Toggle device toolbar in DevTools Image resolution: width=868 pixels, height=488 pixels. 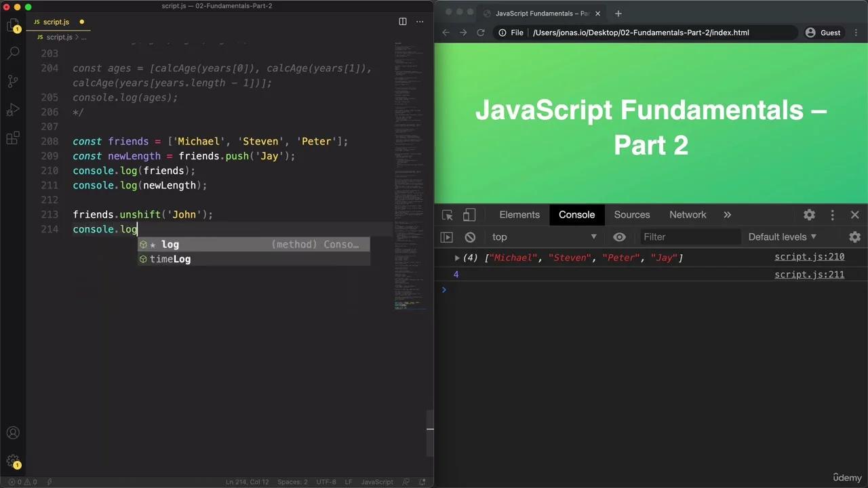click(469, 215)
